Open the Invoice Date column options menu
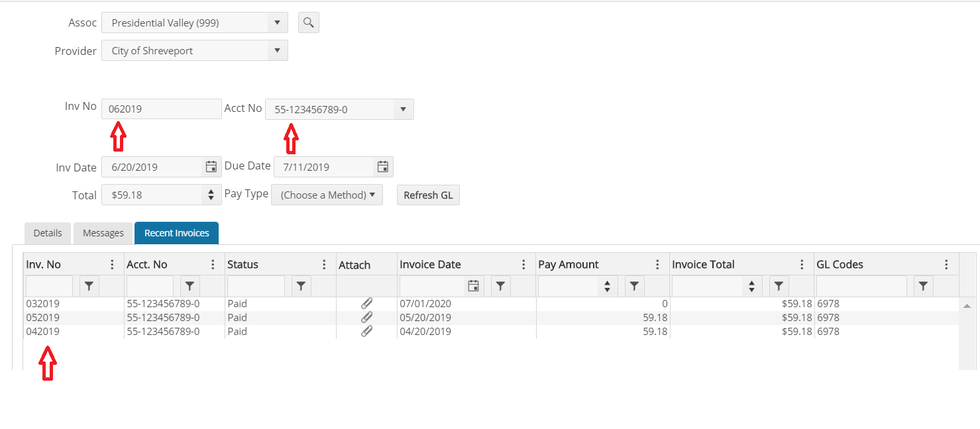Viewport: 980px width, 429px height. click(523, 264)
